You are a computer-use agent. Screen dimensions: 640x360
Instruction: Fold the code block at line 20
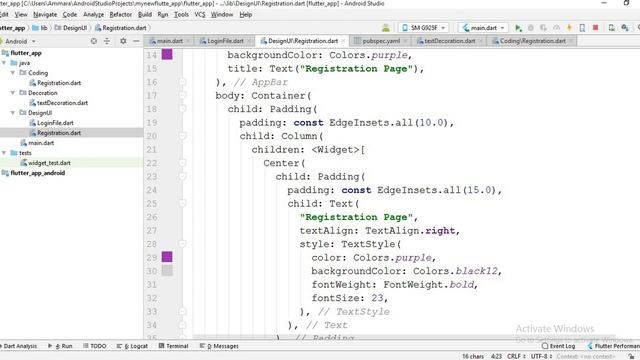point(182,136)
